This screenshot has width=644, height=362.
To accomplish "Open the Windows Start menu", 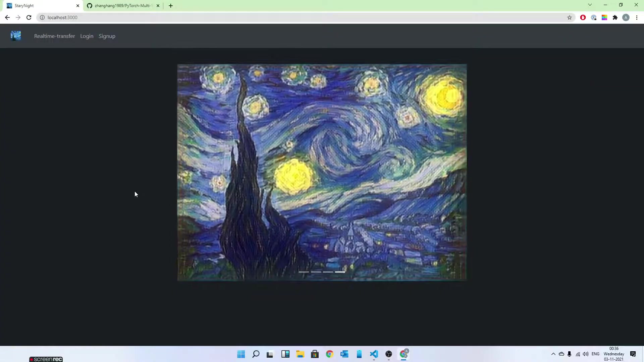I will 241,354.
